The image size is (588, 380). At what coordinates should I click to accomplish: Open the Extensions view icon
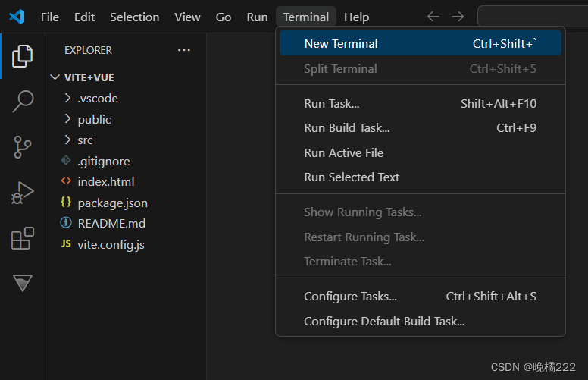click(x=23, y=239)
